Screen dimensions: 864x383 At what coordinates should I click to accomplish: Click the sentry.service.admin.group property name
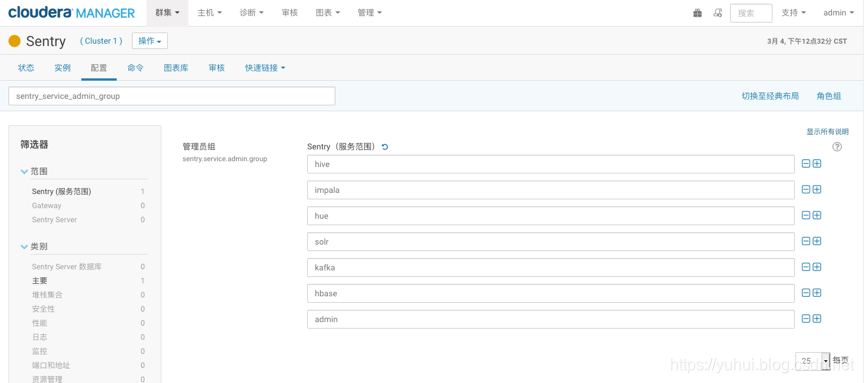pyautogui.click(x=225, y=159)
